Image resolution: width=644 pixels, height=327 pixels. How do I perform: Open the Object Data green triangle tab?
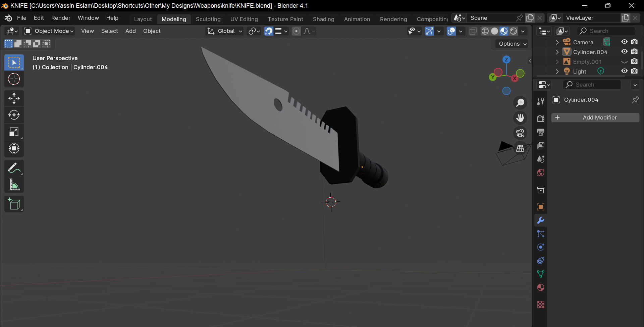[541, 274]
